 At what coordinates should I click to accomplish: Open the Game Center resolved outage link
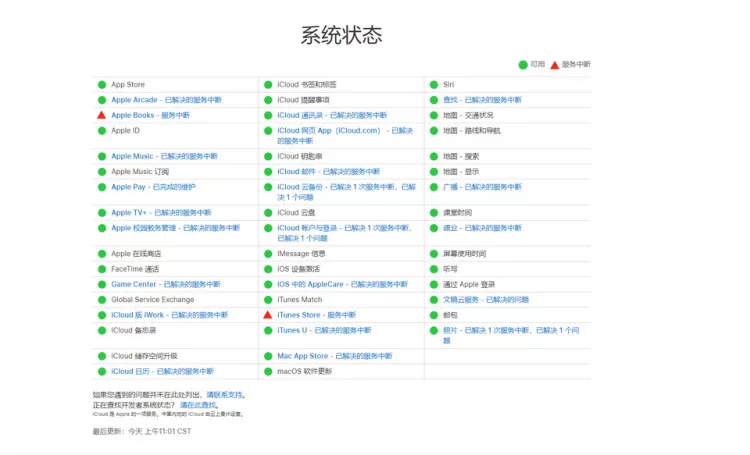[x=166, y=285]
